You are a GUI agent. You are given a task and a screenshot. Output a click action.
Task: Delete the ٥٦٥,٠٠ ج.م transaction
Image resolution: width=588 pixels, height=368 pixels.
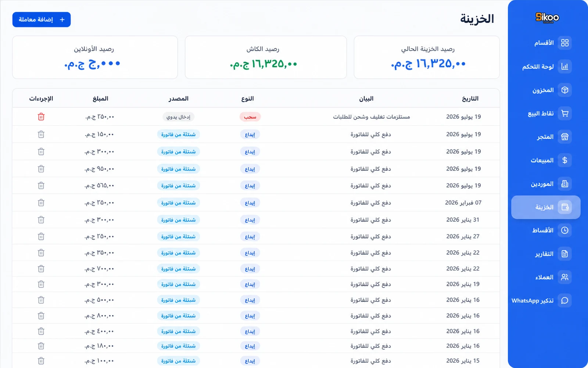coord(41,185)
